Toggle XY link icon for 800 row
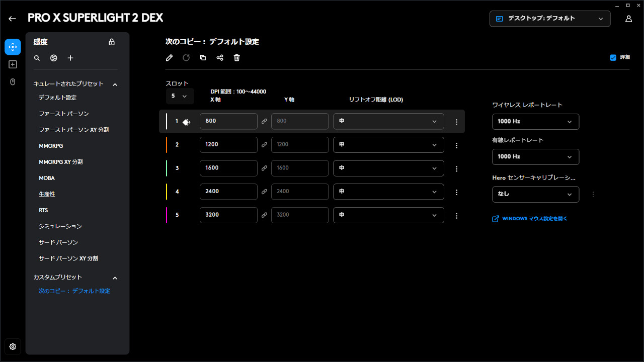 264,121
